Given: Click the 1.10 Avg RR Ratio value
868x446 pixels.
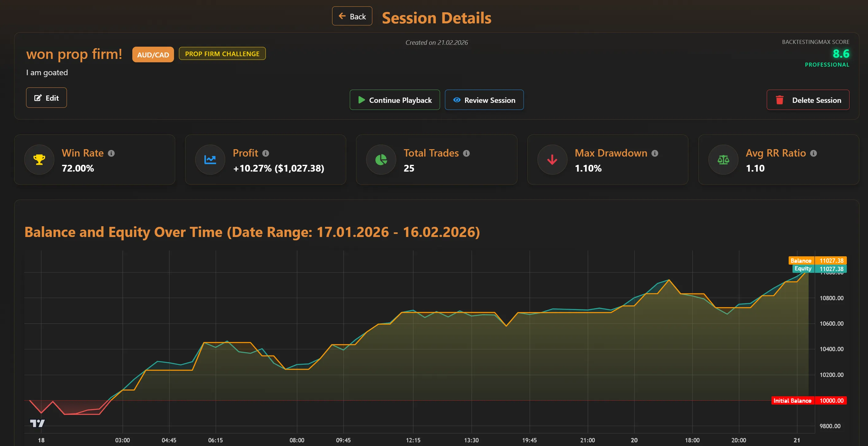Looking at the screenshot, I should point(755,168).
